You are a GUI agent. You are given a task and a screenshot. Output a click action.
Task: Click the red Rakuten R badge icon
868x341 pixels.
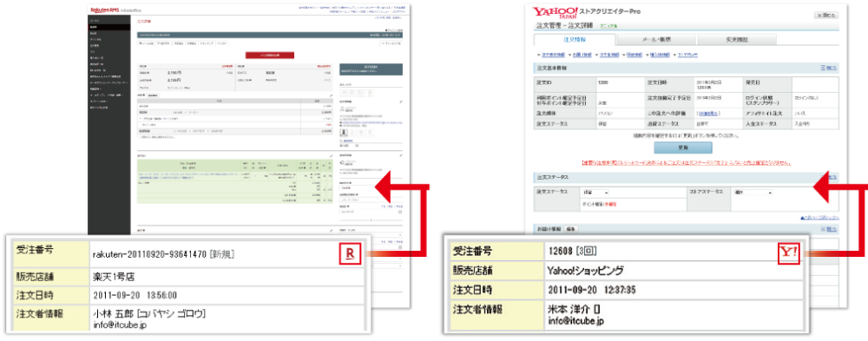click(x=350, y=254)
